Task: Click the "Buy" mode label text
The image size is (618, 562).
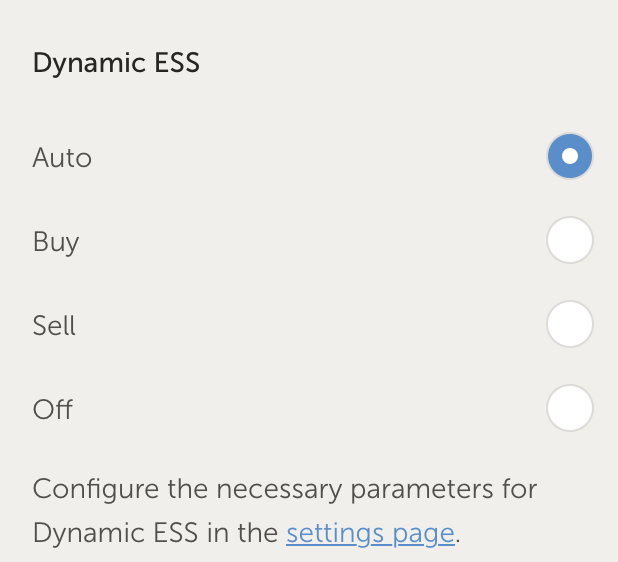Action: [x=56, y=242]
